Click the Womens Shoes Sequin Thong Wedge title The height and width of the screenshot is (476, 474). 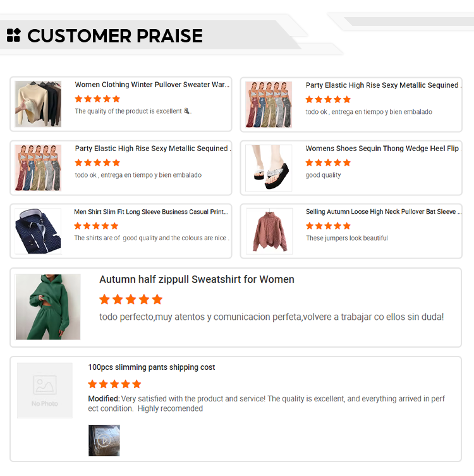382,149
